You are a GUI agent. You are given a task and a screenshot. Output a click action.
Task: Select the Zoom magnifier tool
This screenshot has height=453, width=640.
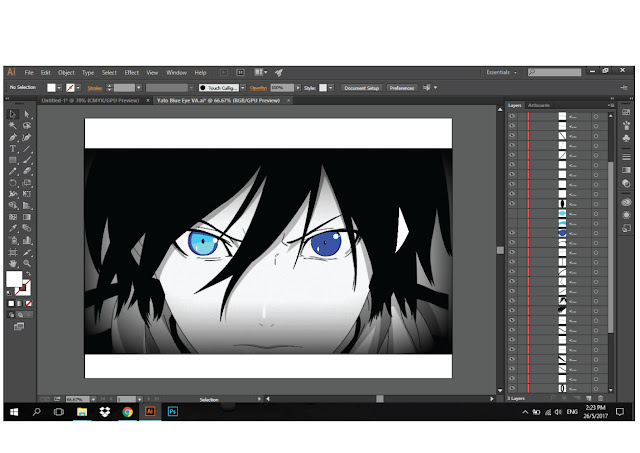27,264
